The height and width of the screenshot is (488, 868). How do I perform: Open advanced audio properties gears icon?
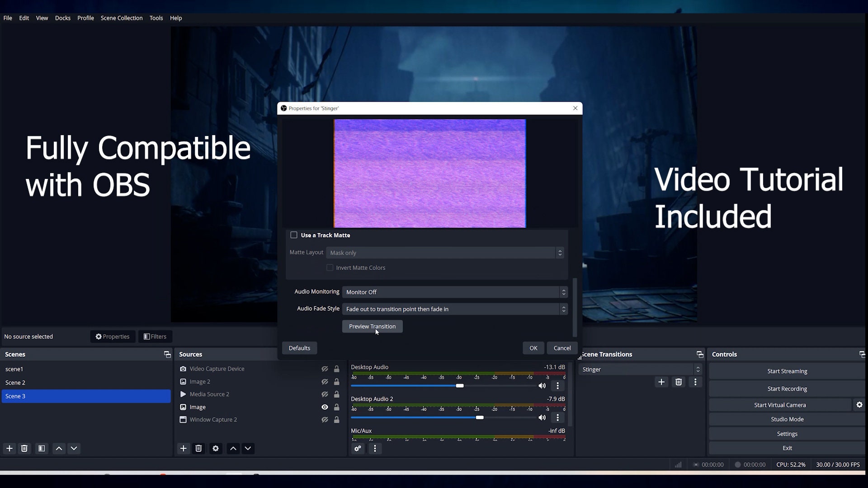(x=358, y=448)
